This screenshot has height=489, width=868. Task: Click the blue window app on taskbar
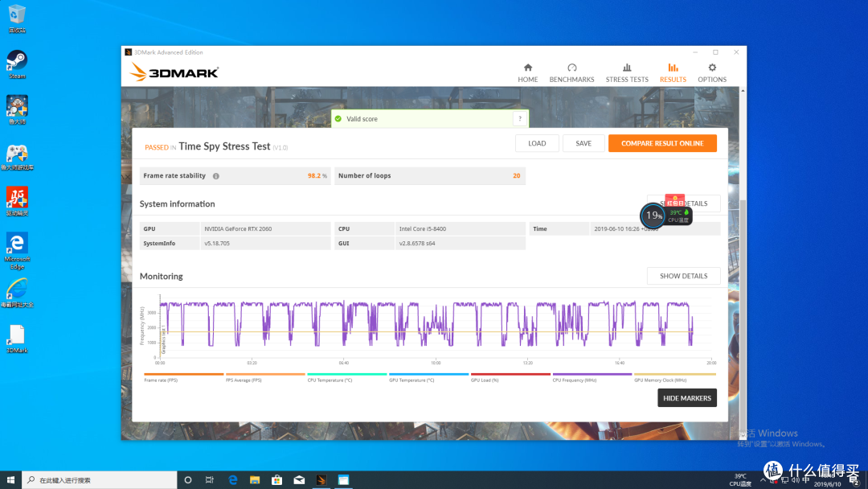click(x=343, y=480)
